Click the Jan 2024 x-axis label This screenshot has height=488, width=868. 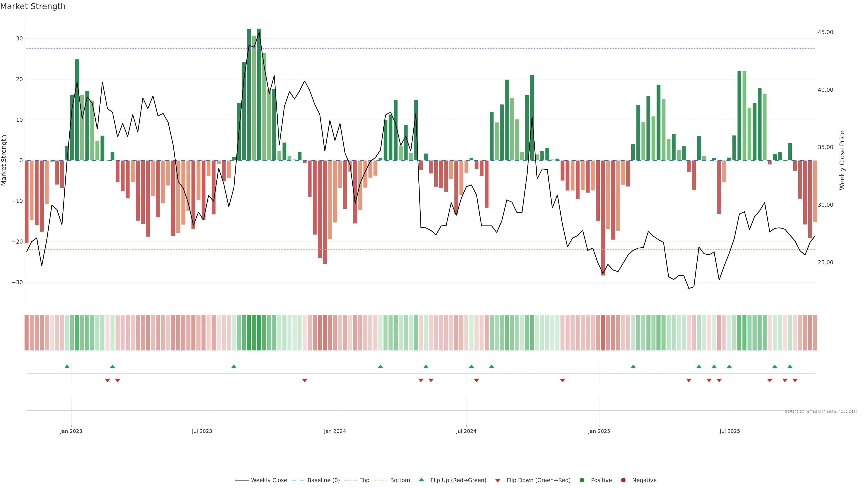pyautogui.click(x=335, y=431)
